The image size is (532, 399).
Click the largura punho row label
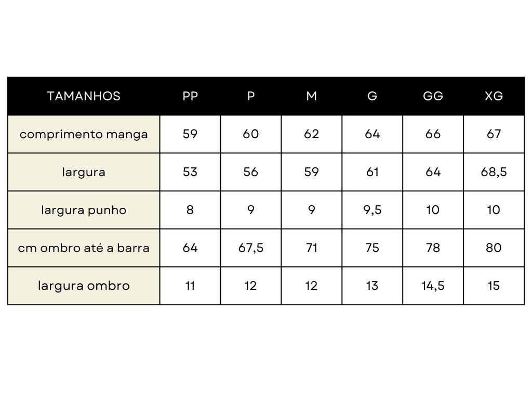point(84,210)
